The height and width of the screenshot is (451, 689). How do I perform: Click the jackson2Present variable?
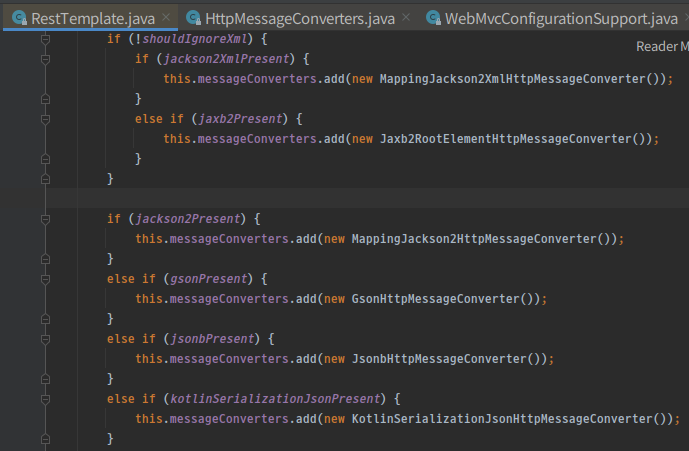click(188, 219)
